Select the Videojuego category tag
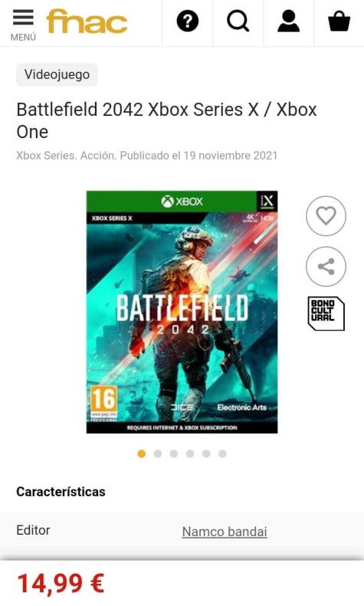 tap(57, 74)
